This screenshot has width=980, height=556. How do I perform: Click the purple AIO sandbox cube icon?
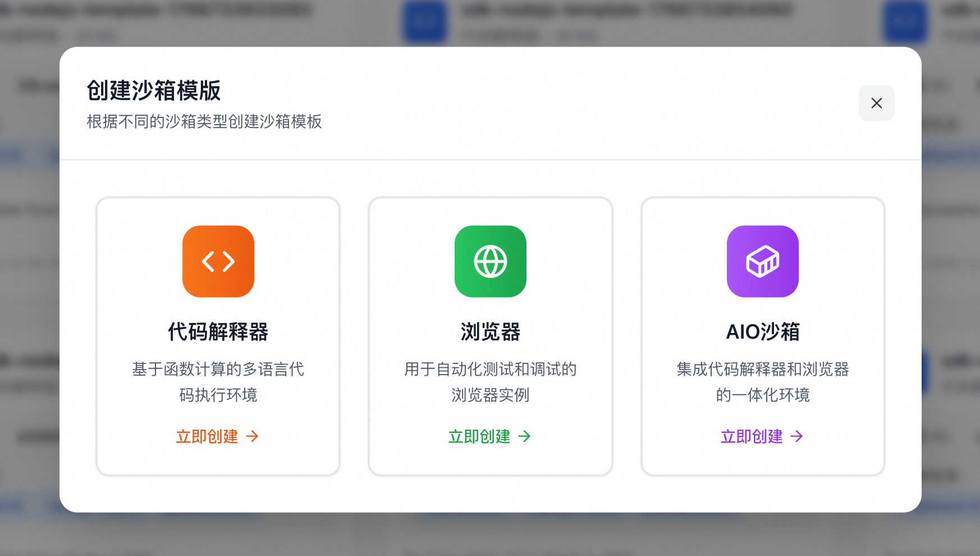tap(762, 261)
